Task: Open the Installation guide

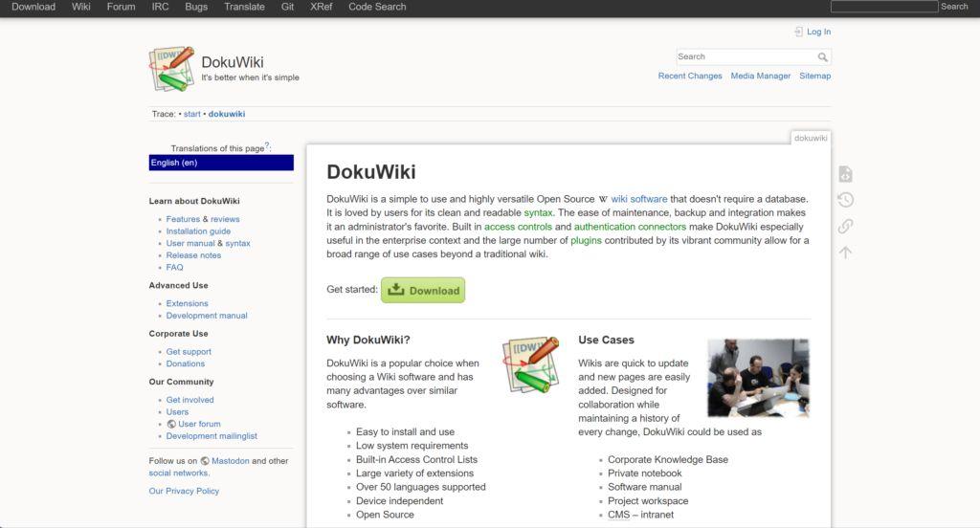Action: pos(198,231)
